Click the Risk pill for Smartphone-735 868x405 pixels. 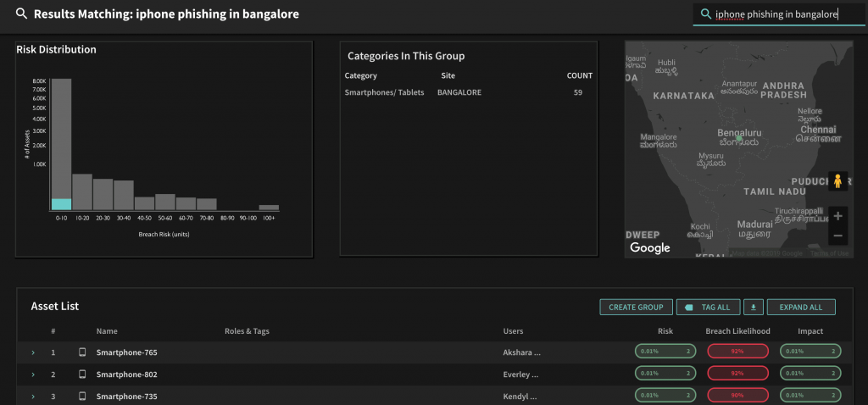[665, 396]
